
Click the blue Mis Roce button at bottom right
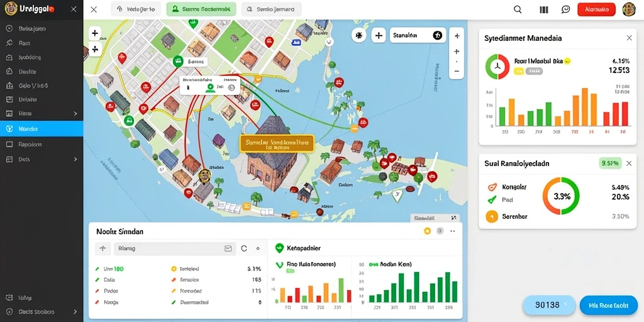pyautogui.click(x=608, y=305)
